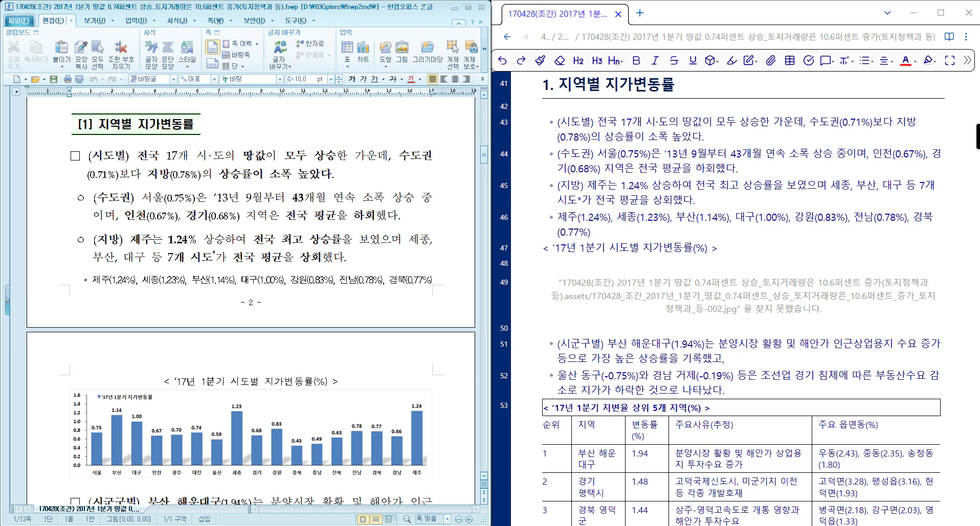Open the Hn heading level dropdown
This screenshot has width=980, height=526.
point(616,60)
